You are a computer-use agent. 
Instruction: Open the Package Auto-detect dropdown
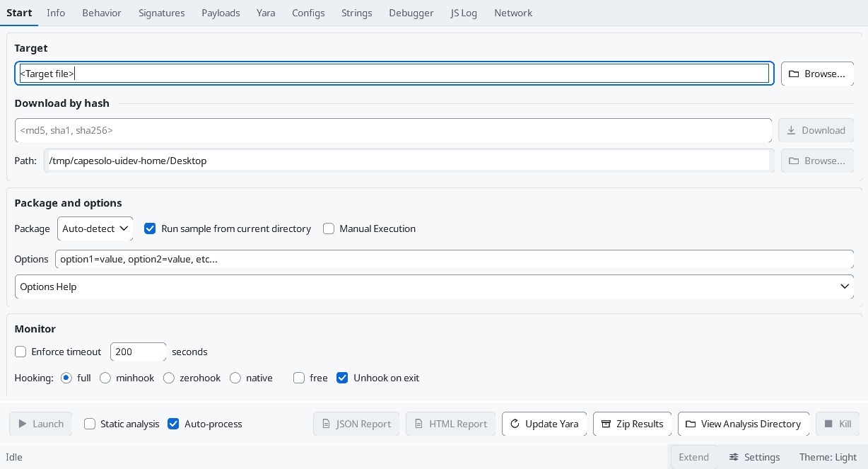(95, 228)
